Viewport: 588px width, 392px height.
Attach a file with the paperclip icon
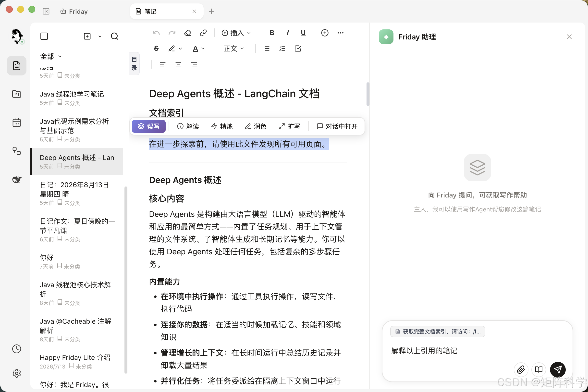(521, 369)
